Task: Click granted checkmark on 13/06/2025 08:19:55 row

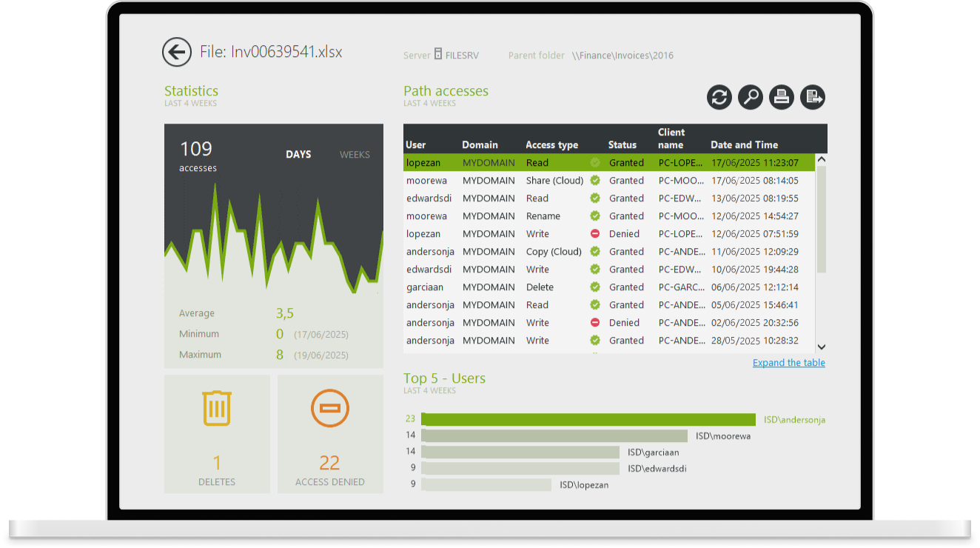Action: click(595, 198)
